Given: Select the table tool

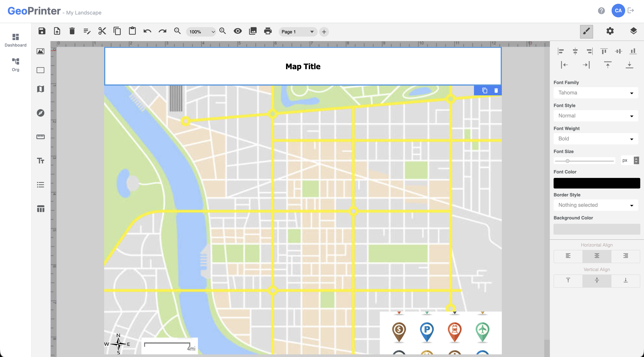Looking at the screenshot, I should tap(40, 209).
